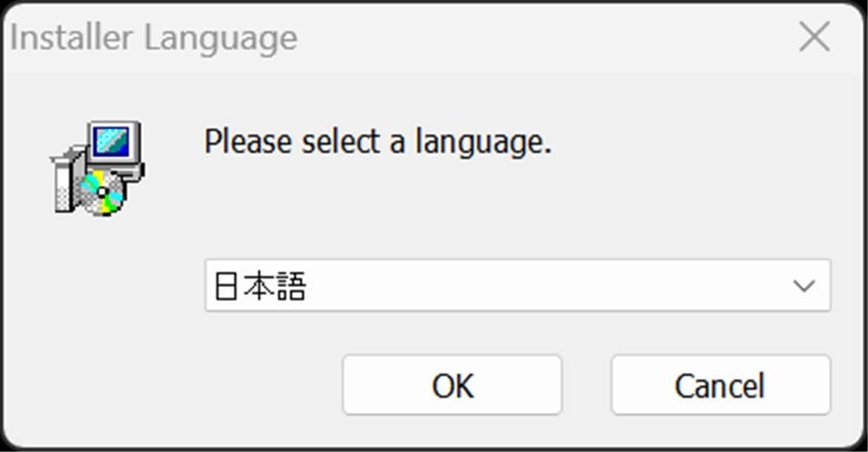Click the 日本語 text in the language selector
Viewport: 868px width, 452px height.
click(x=260, y=286)
